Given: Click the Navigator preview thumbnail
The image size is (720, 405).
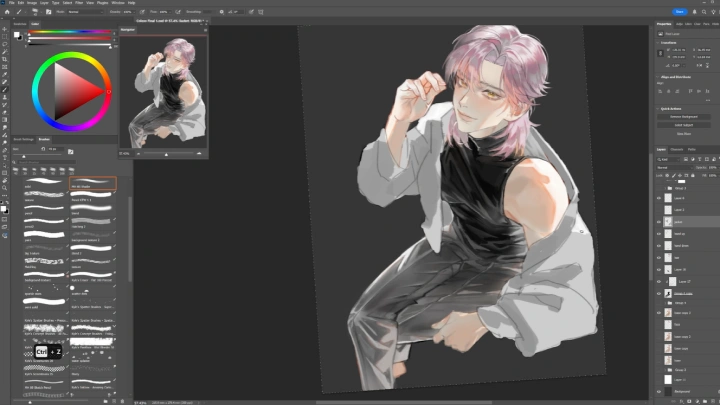Looking at the screenshot, I should [164, 92].
